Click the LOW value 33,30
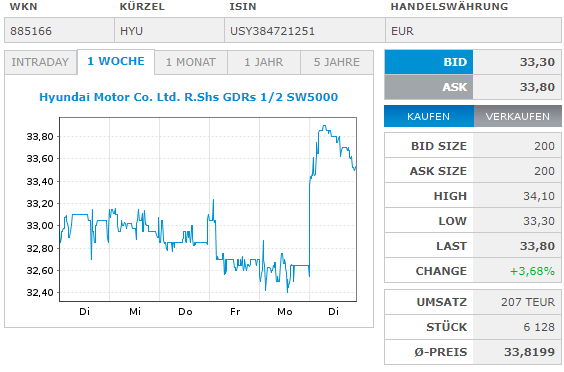This screenshot has width=564, height=372. 539,221
